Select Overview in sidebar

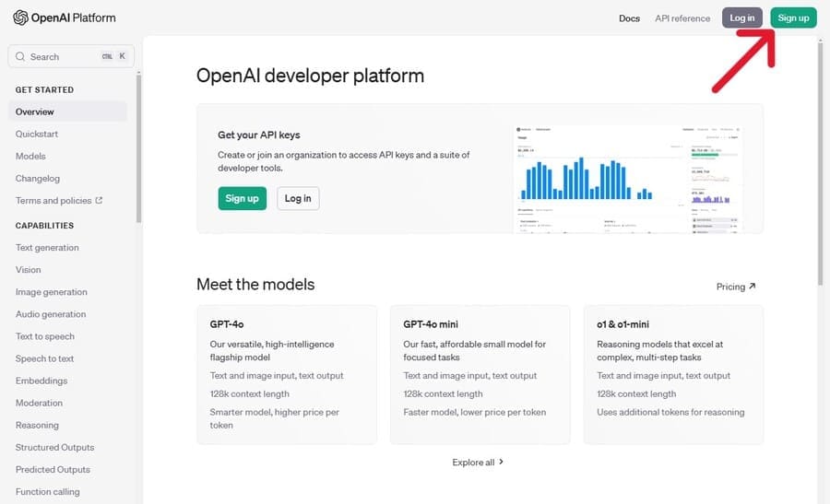[x=67, y=111]
